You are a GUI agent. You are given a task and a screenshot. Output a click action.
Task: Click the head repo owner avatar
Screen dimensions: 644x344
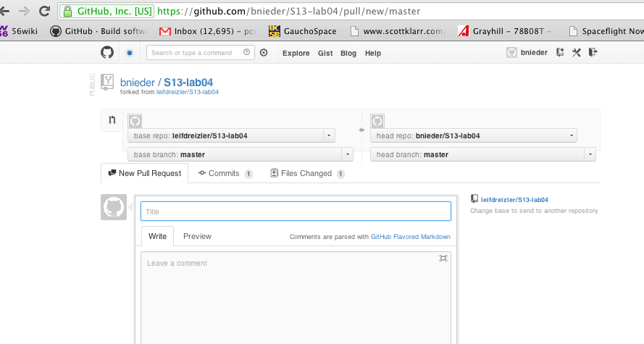[x=377, y=121]
